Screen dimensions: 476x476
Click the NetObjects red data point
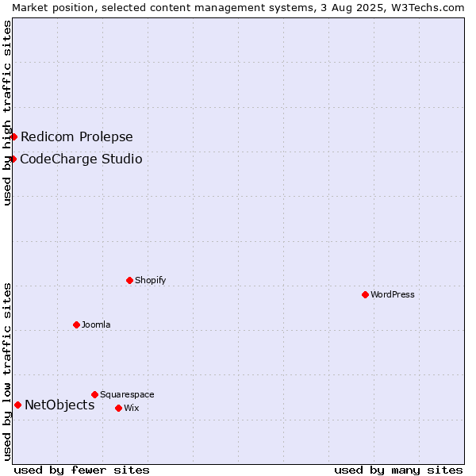tap(18, 405)
